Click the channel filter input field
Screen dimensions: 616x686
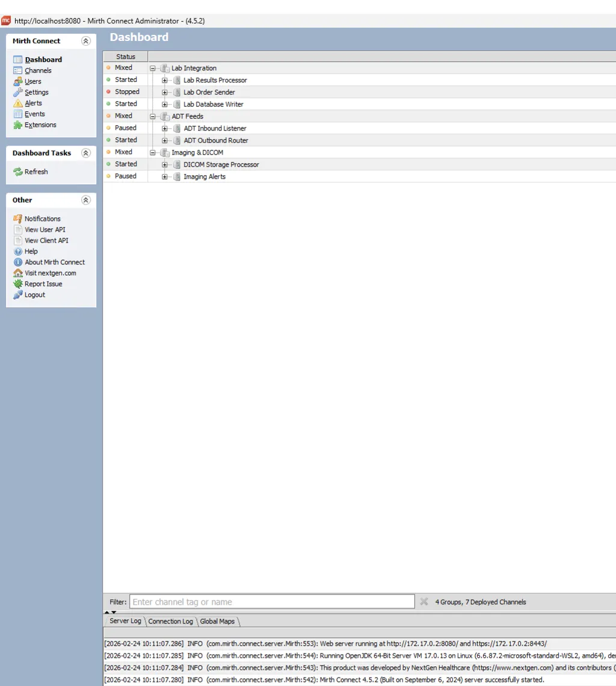point(272,601)
